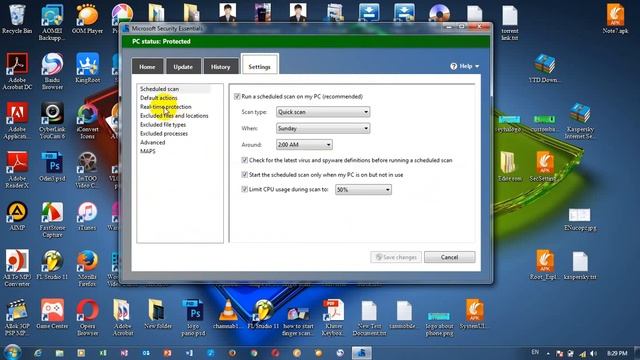Select Note7.apk file icon
640x360 pixels.
(615, 20)
